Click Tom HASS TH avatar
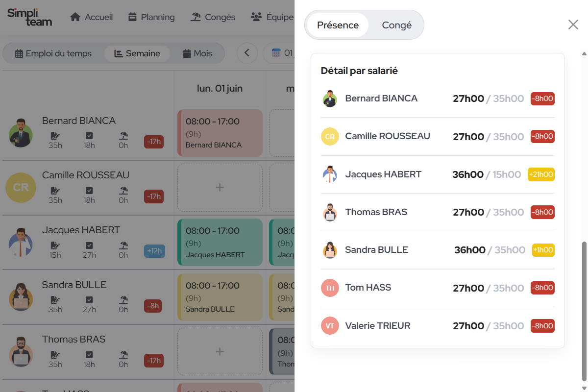Viewport: 588px width, 392px height. click(x=330, y=288)
